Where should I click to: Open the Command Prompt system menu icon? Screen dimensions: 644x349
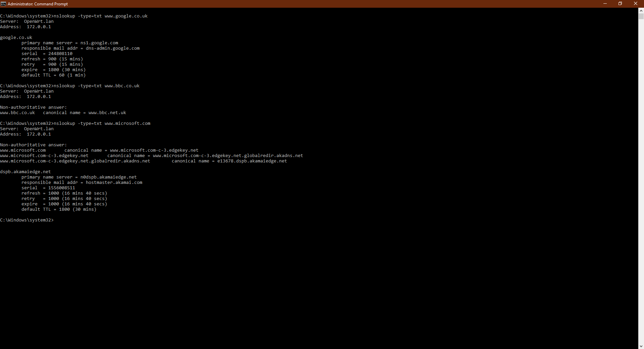3,4
